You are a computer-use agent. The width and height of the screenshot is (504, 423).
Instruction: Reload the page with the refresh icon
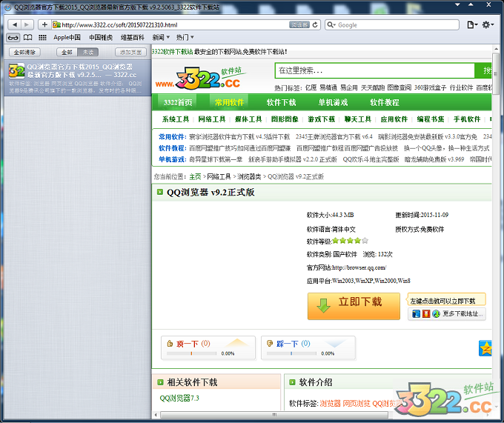(x=315, y=24)
